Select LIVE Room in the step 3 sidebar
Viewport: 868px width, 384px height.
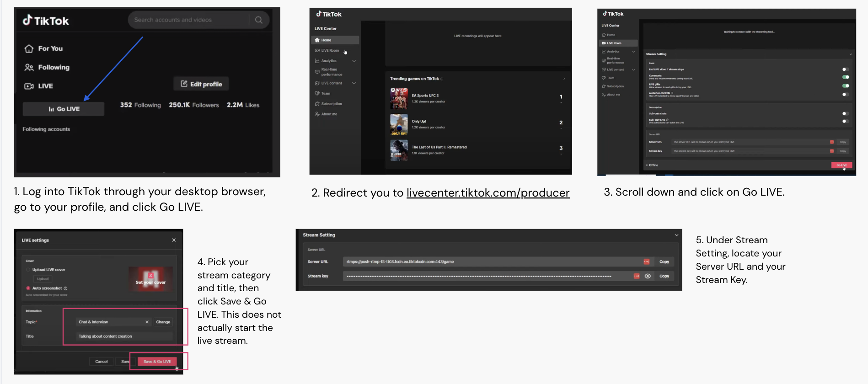[618, 43]
